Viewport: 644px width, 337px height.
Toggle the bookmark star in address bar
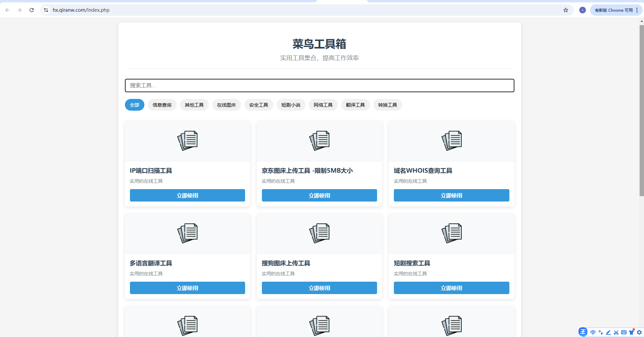(x=566, y=10)
